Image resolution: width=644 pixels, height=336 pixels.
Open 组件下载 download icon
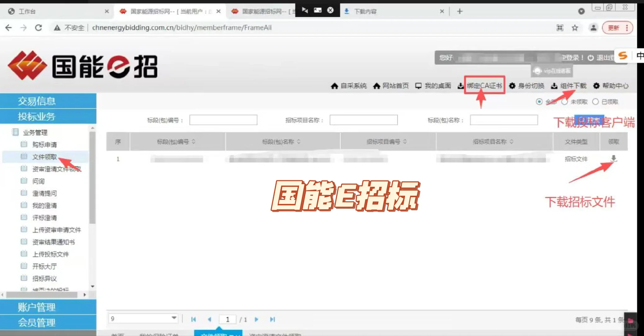[568, 86]
